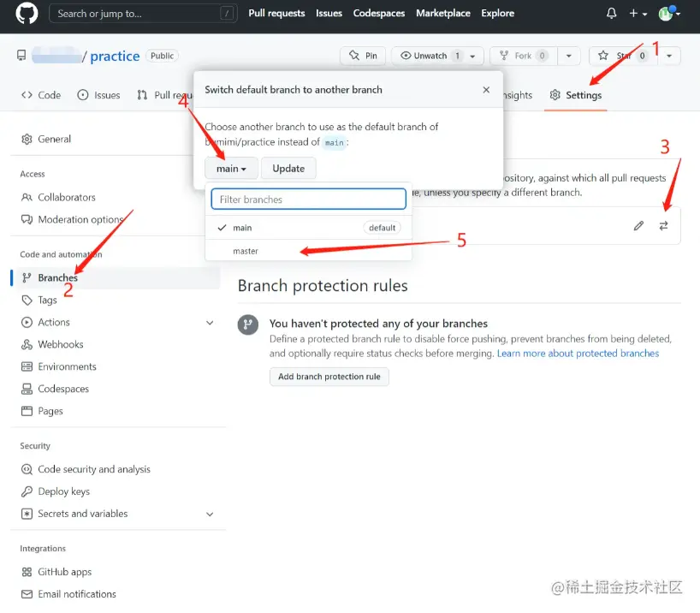Switch to the repository Issues tab
The height and width of the screenshot is (613, 700).
click(x=98, y=95)
